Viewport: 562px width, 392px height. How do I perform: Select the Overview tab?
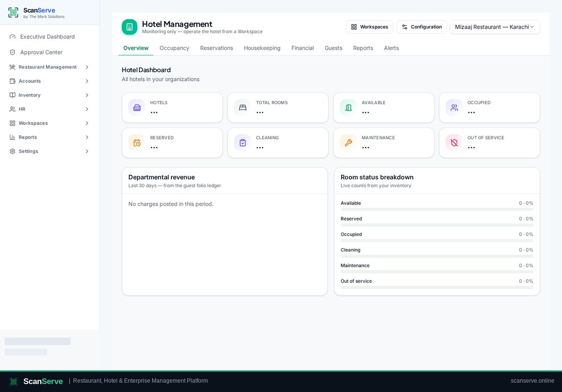coord(136,48)
